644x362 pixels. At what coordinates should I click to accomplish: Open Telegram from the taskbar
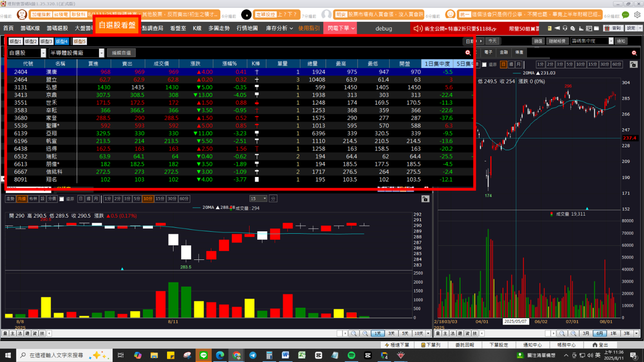[x=253, y=355]
